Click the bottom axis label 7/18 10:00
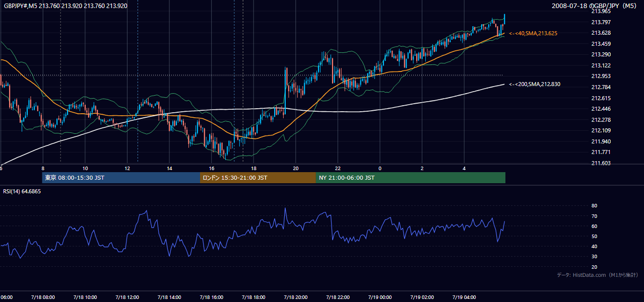The width and height of the screenshot is (644, 302). 84,297
